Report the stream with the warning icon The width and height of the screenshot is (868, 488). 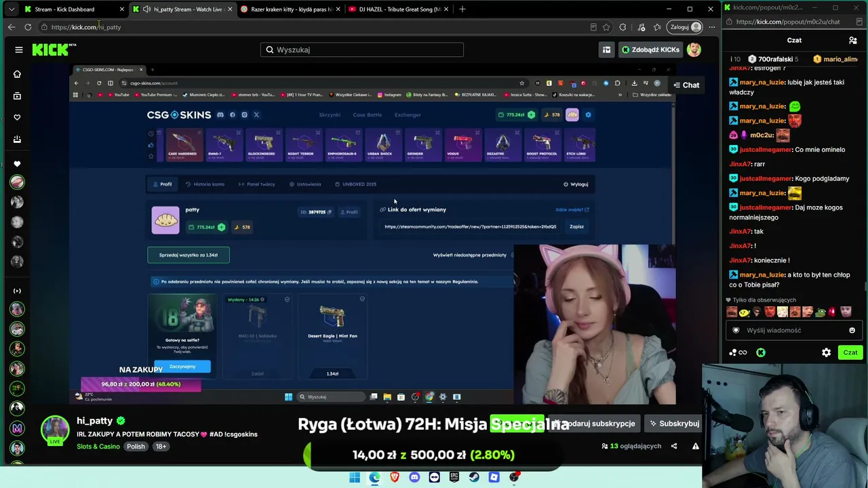click(x=696, y=446)
